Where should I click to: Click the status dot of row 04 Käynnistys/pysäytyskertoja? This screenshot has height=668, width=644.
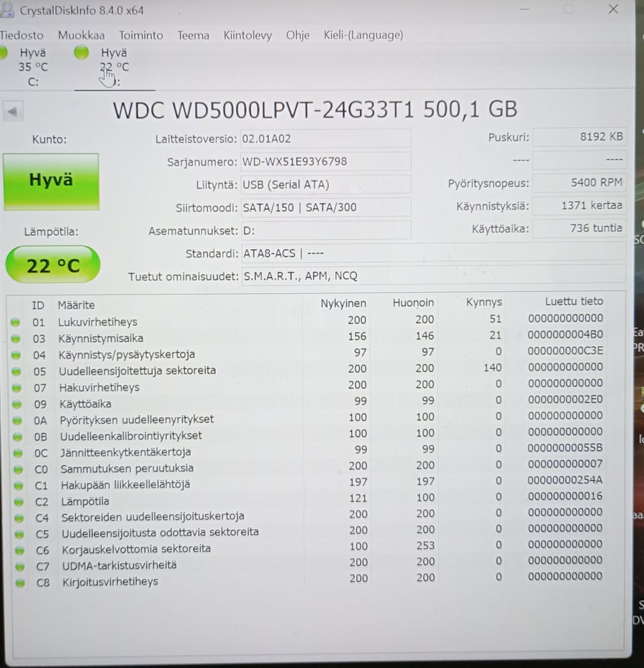pos(16,355)
